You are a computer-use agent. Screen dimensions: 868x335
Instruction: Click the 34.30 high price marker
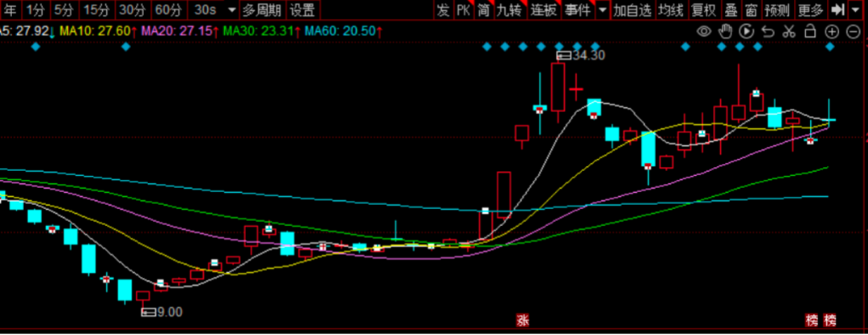click(581, 55)
